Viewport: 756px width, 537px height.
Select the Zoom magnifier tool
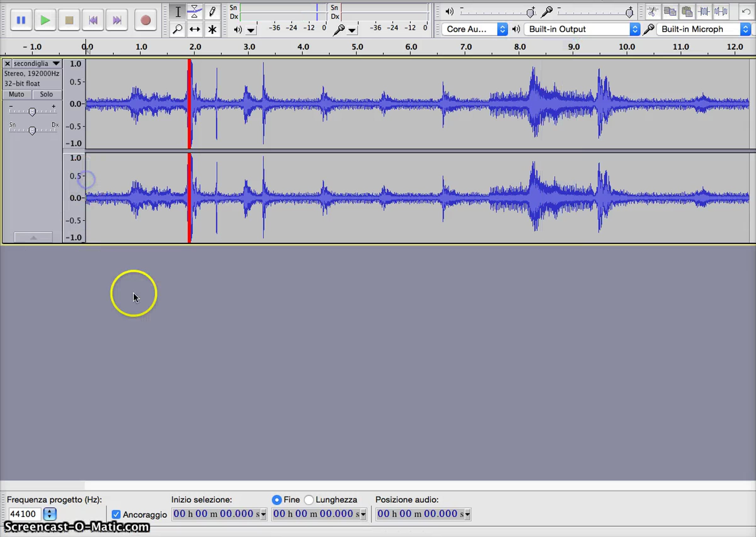178,29
